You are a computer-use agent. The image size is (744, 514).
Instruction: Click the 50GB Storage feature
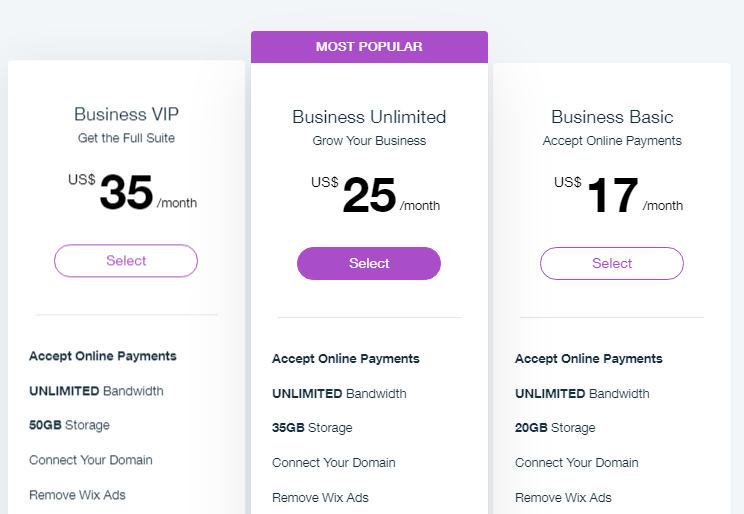(69, 425)
